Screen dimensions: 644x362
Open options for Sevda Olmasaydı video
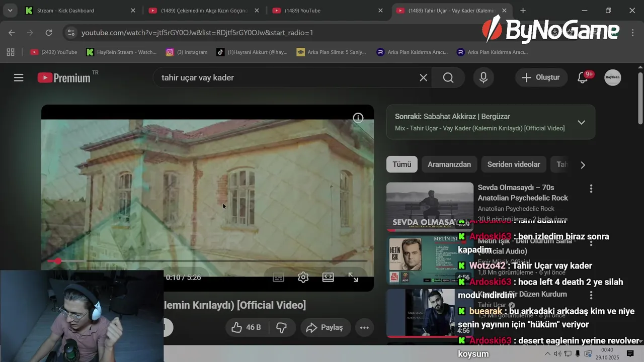[x=591, y=189]
